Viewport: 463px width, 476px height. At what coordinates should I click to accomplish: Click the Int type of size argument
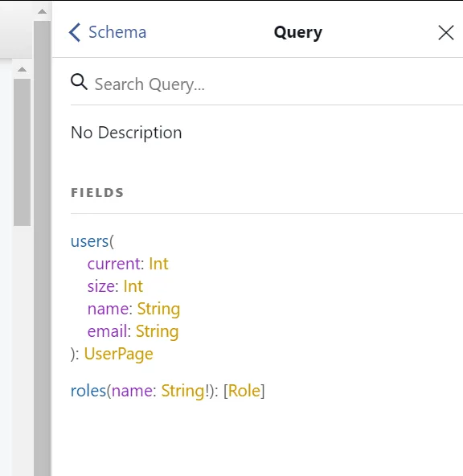pos(133,286)
